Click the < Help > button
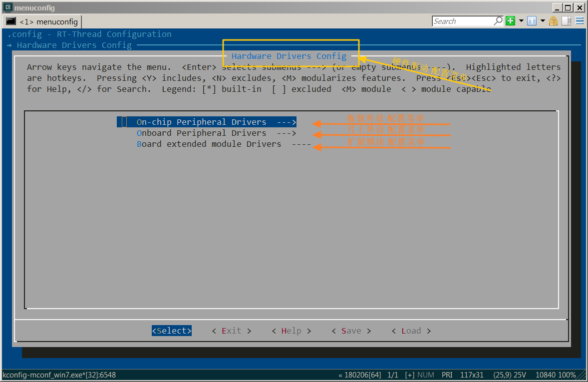The width and height of the screenshot is (588, 382). click(291, 331)
